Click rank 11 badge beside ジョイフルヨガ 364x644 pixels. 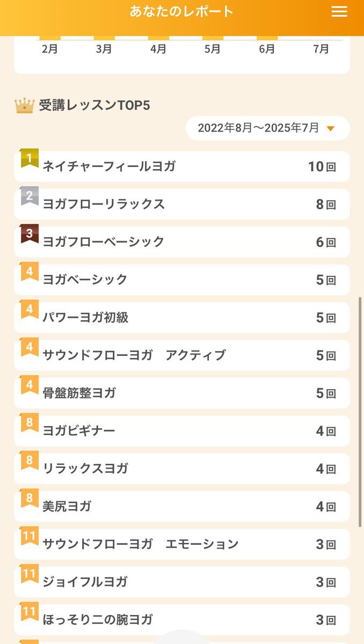tap(30, 574)
